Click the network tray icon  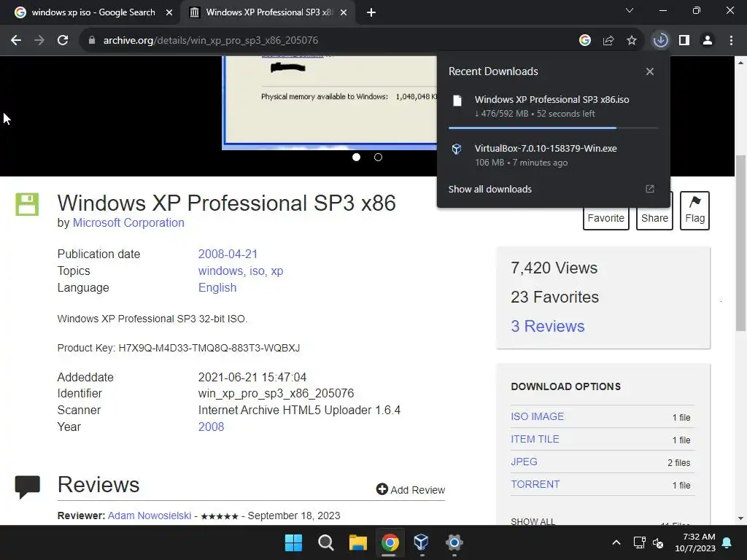[639, 542]
